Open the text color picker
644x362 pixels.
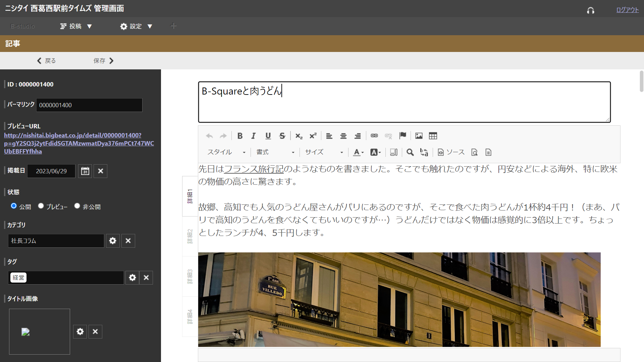[358, 152]
